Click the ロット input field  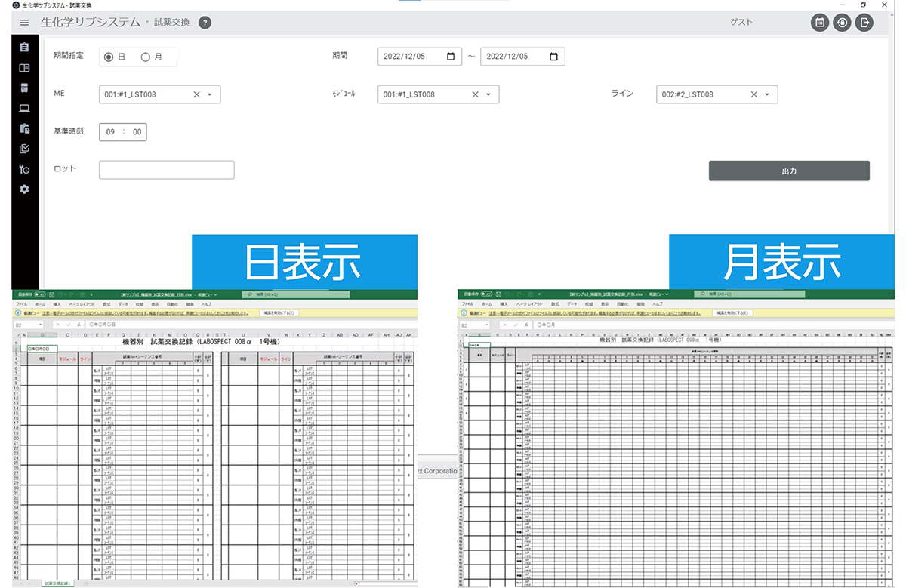tap(166, 170)
